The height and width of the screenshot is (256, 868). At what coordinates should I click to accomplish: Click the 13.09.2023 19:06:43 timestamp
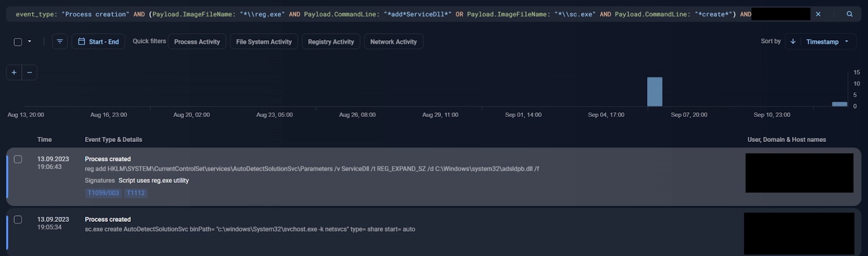click(53, 163)
